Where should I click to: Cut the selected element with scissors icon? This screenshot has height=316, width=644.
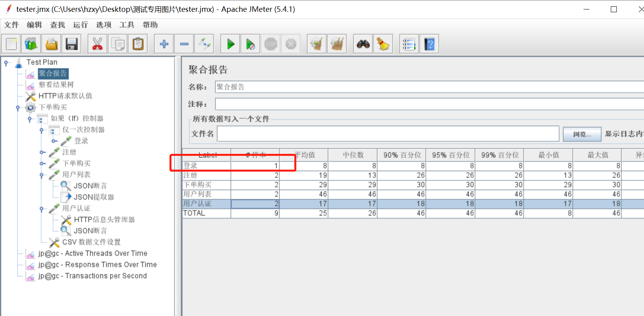pos(98,44)
